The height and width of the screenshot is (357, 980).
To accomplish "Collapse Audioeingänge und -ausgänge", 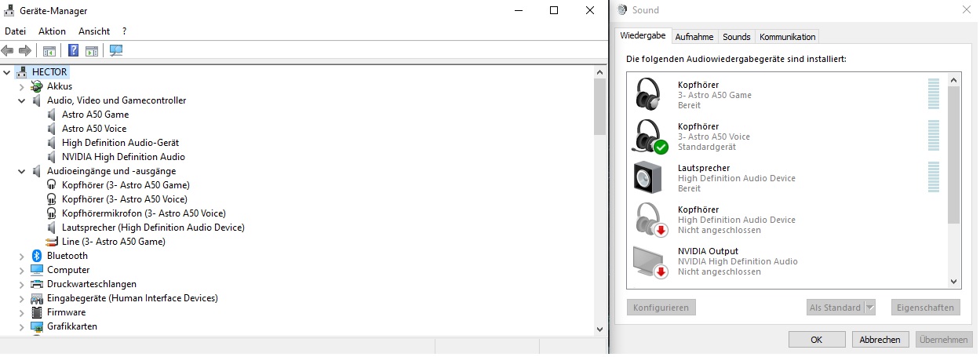I will [22, 171].
